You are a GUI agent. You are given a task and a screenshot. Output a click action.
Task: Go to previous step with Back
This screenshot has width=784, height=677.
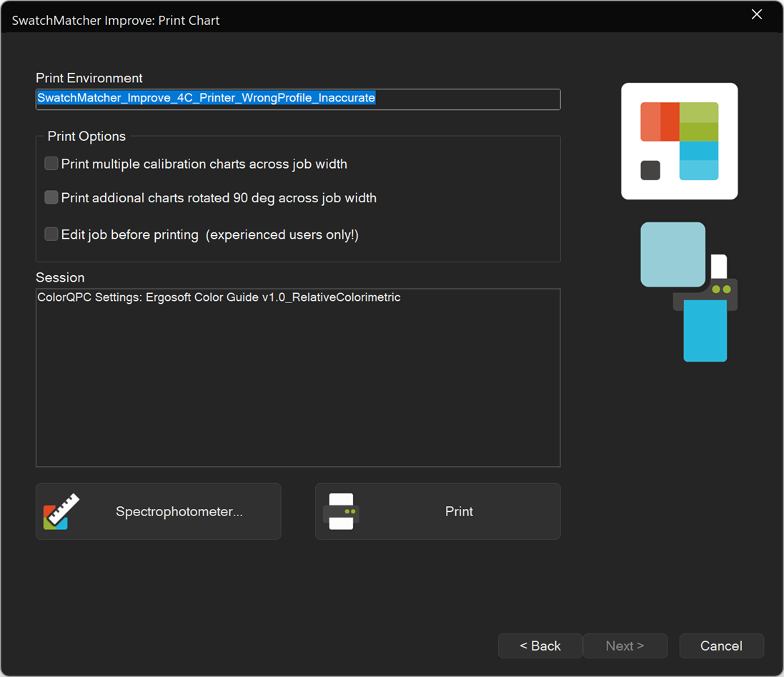pyautogui.click(x=540, y=646)
